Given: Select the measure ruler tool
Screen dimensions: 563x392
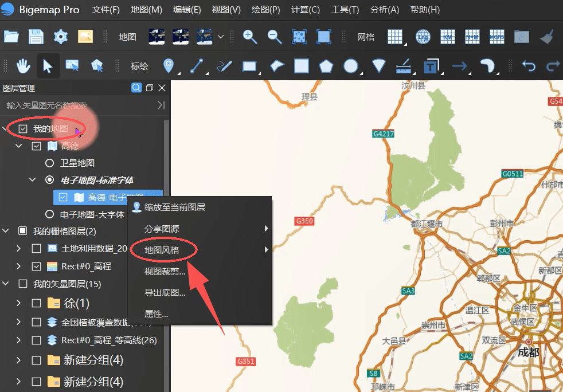Looking at the screenshot, I should 404,66.
